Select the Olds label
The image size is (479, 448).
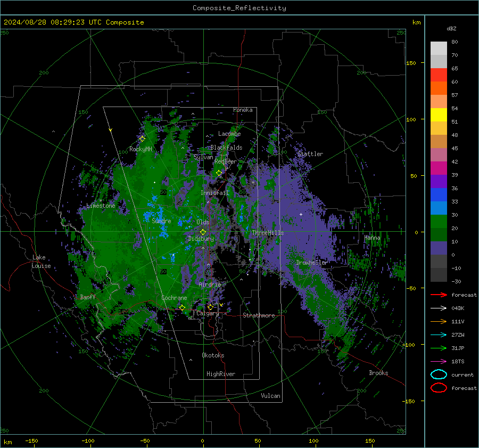coord(203,222)
